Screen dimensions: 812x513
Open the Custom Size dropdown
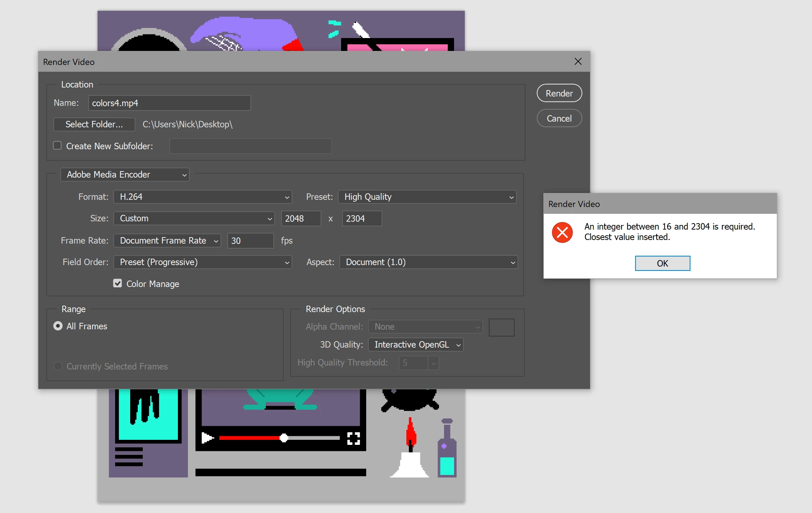[x=194, y=218]
